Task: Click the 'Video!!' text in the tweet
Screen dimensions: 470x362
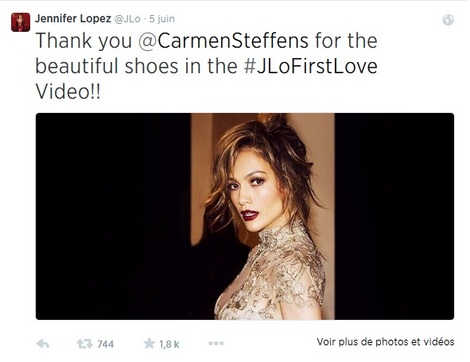Action: click(x=68, y=91)
